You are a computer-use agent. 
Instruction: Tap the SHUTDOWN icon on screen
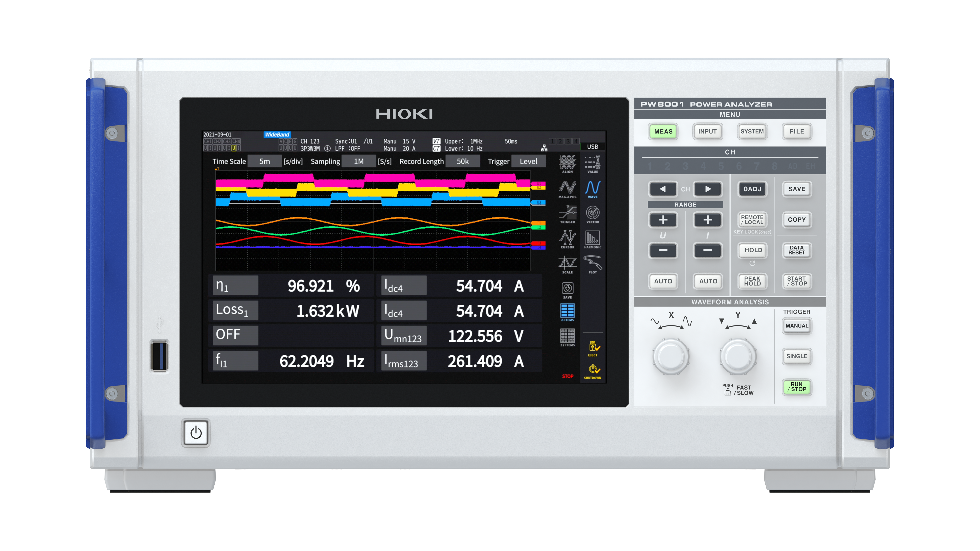[x=593, y=371]
